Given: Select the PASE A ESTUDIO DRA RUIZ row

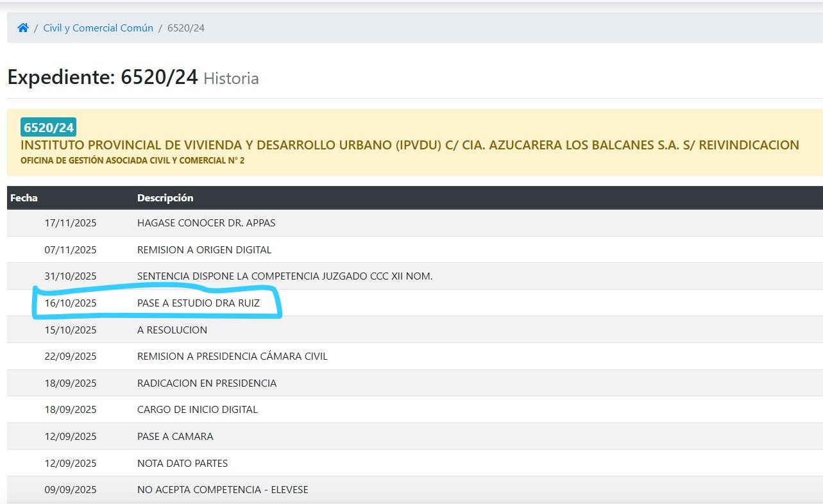Looking at the screenshot, I should tap(198, 303).
